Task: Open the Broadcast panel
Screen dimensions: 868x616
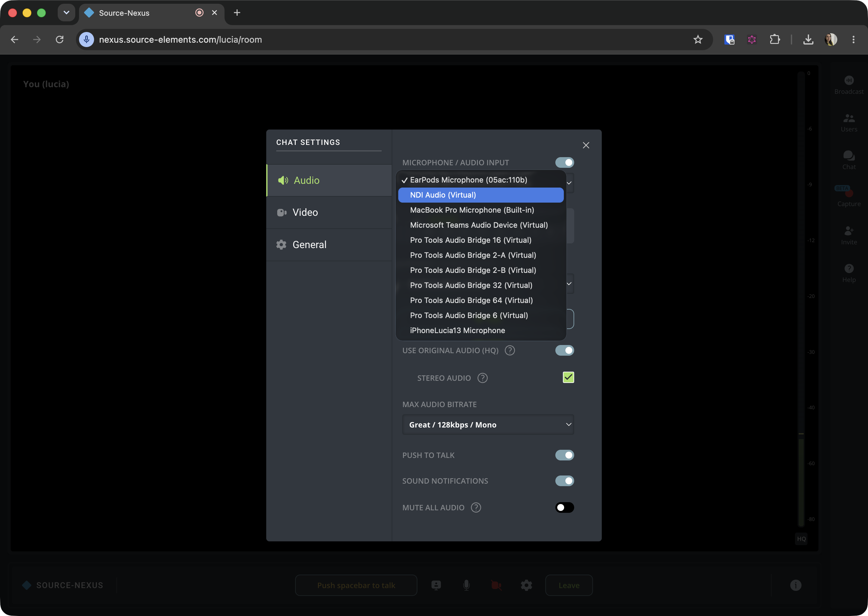Action: 849,85
